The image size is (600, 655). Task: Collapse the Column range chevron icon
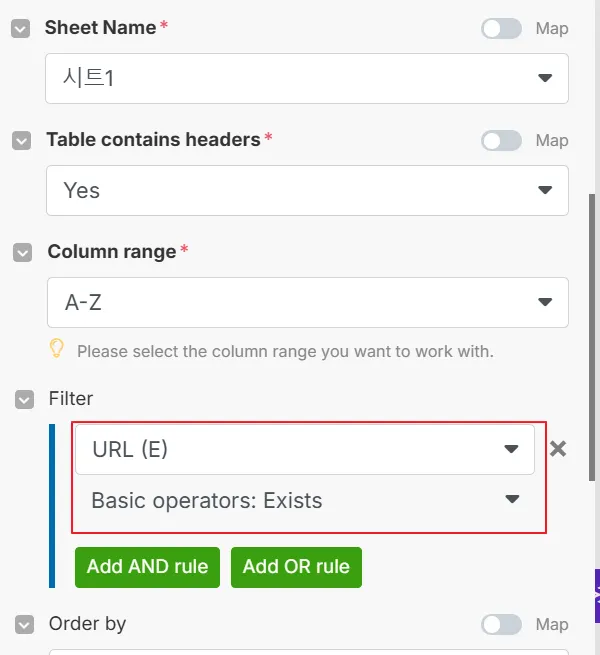22,253
